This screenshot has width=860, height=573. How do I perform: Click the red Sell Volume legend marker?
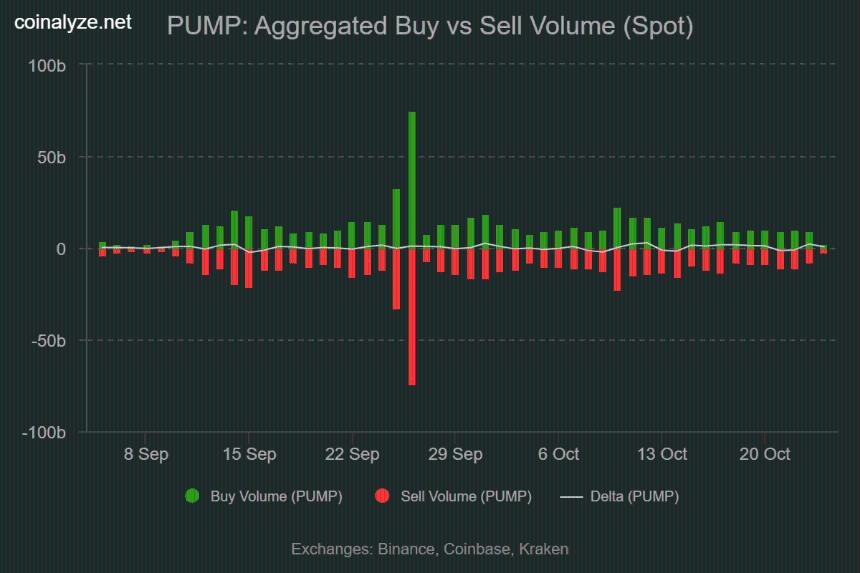tap(381, 496)
